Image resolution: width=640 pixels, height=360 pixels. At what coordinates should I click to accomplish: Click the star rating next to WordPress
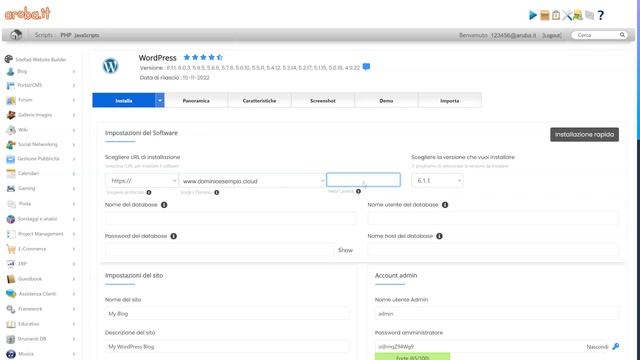[x=203, y=57]
